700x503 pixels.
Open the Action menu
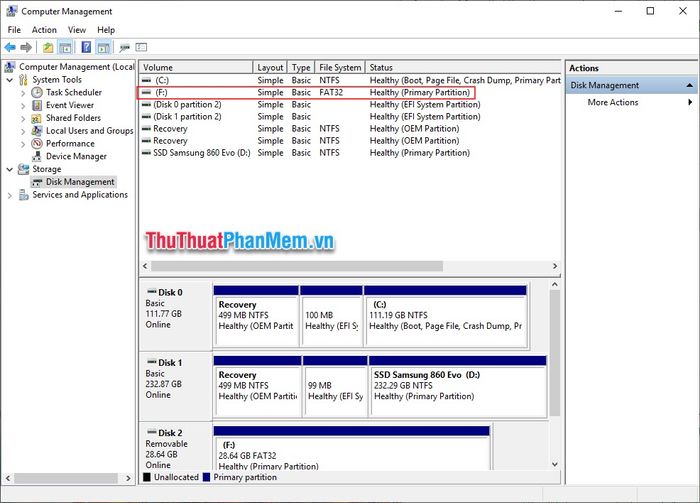pos(44,30)
